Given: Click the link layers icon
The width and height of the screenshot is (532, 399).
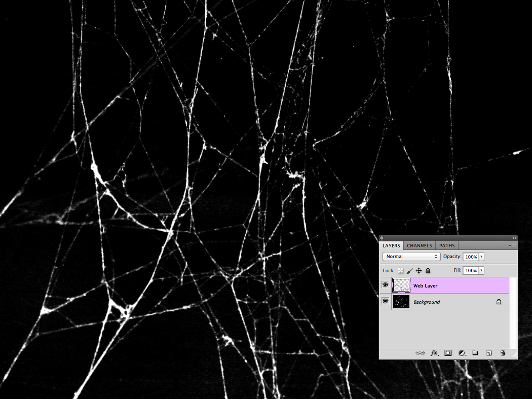Looking at the screenshot, I should [420, 353].
